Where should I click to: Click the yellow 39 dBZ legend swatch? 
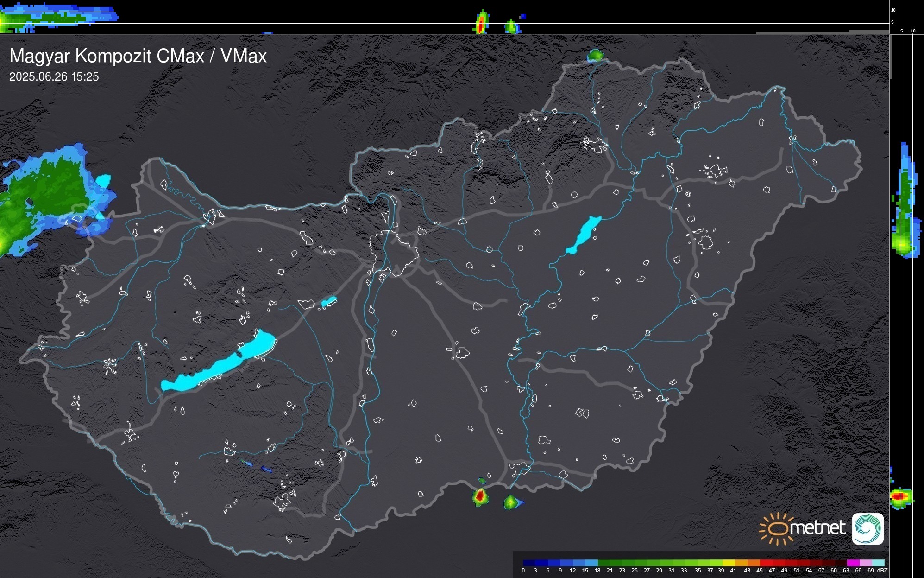(x=728, y=563)
